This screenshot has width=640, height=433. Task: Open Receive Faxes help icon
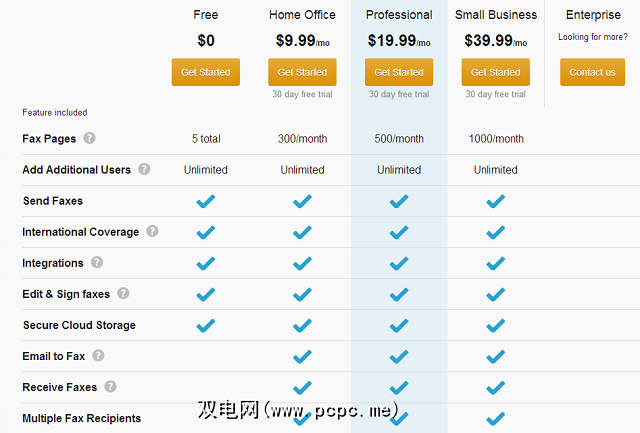coord(110,386)
